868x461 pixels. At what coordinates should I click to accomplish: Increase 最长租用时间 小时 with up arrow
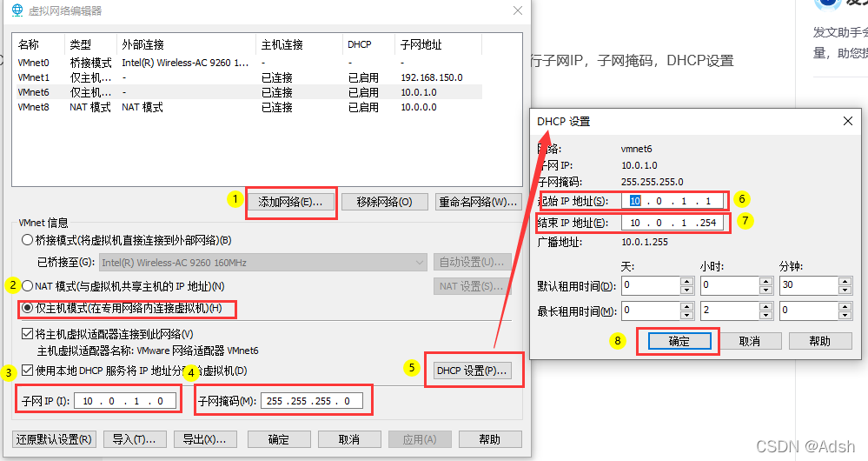[x=766, y=306]
